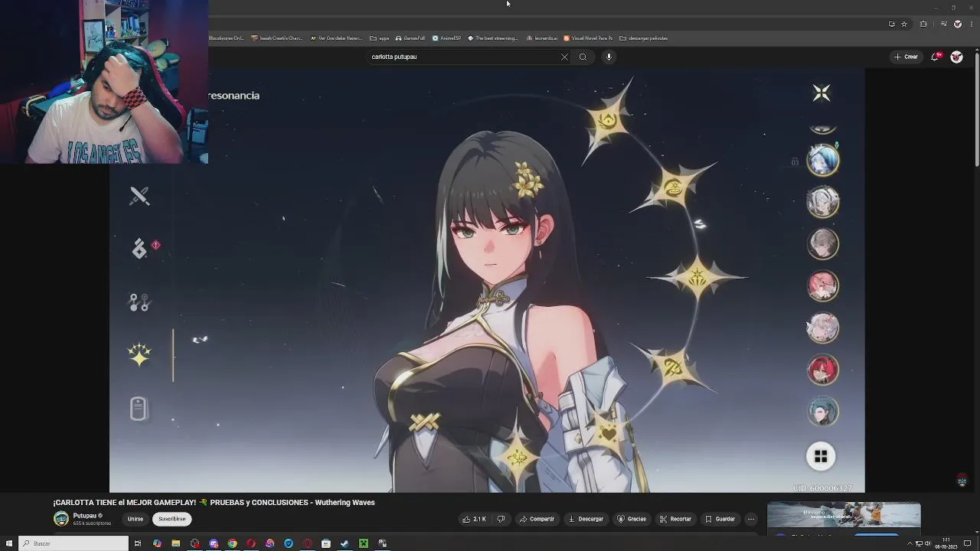Open File Explorer from the taskbar
This screenshot has height=551, width=980.
pyautogui.click(x=175, y=543)
